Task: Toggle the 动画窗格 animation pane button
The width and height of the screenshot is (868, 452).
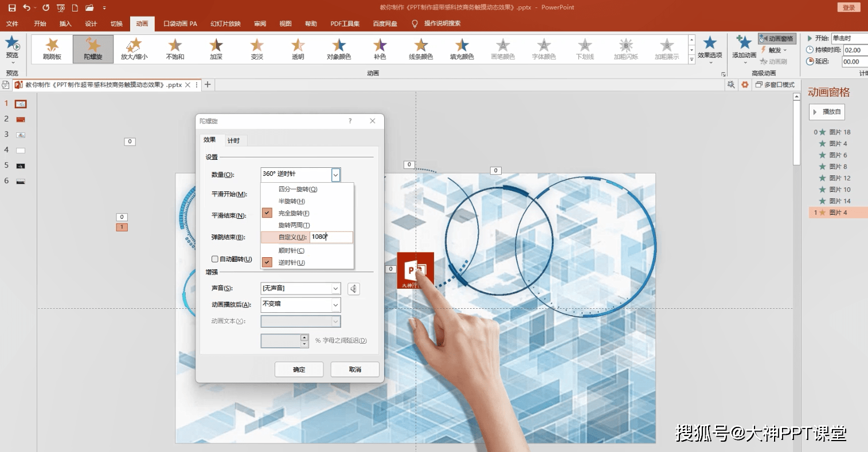Action: pos(777,38)
